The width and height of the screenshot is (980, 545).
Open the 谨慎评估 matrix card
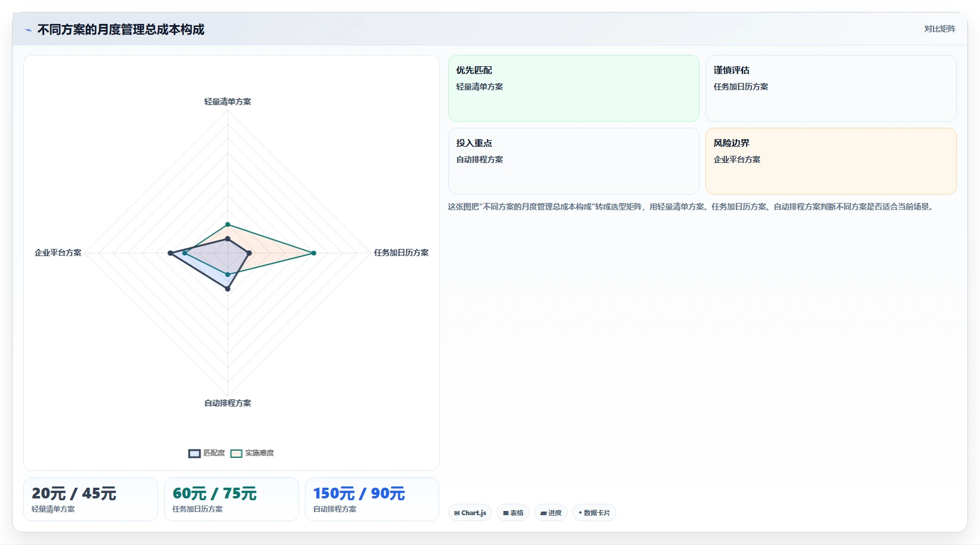click(831, 88)
